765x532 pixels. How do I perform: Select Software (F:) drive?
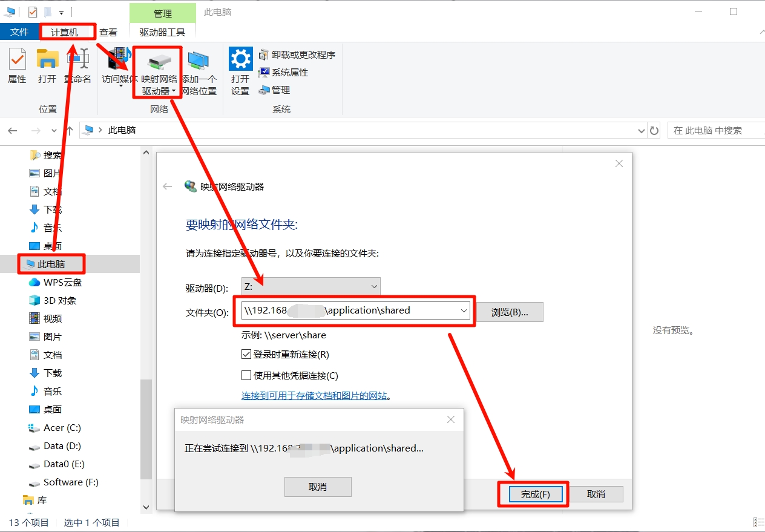pos(64,482)
